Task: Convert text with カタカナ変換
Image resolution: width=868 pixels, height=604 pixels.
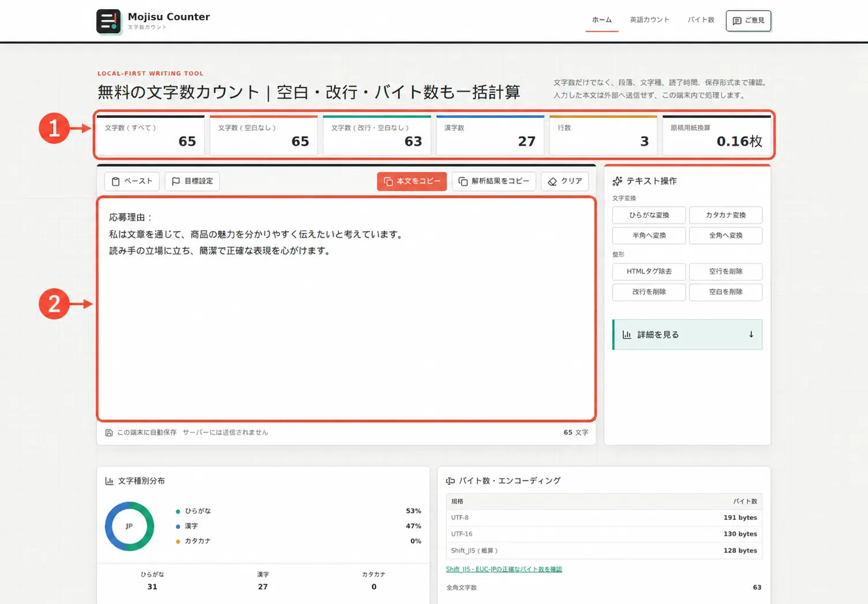Action: pos(725,215)
